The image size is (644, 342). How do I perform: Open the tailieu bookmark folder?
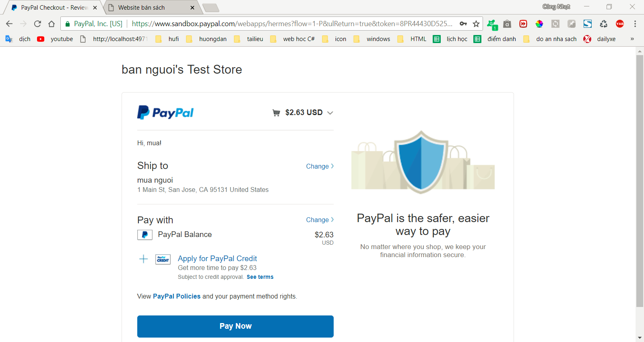click(x=249, y=39)
